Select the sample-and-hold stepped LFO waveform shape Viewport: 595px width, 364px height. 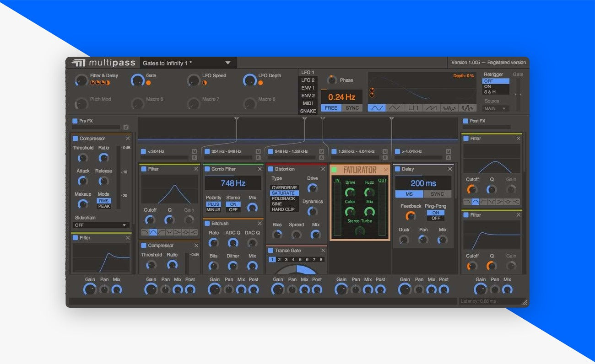(467, 108)
